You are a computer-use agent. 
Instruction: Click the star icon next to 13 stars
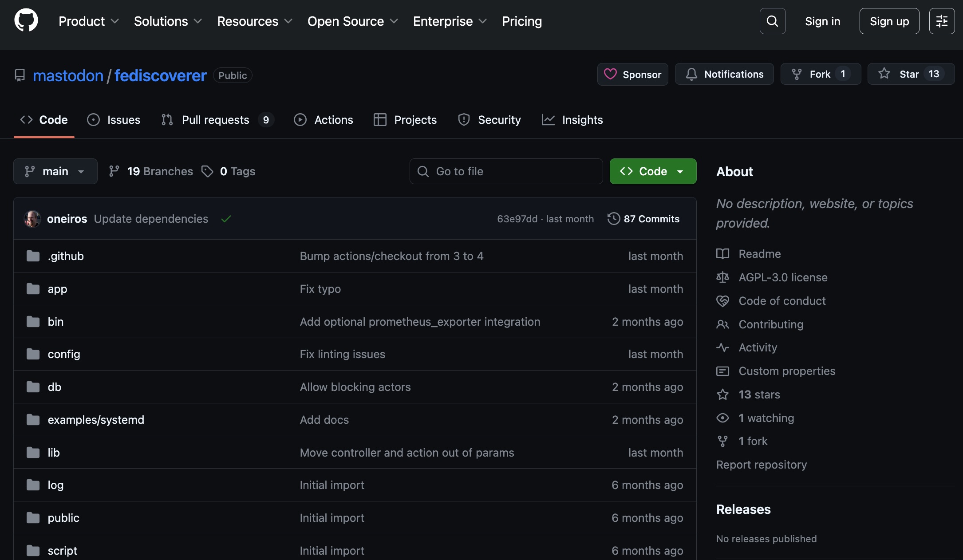722,394
